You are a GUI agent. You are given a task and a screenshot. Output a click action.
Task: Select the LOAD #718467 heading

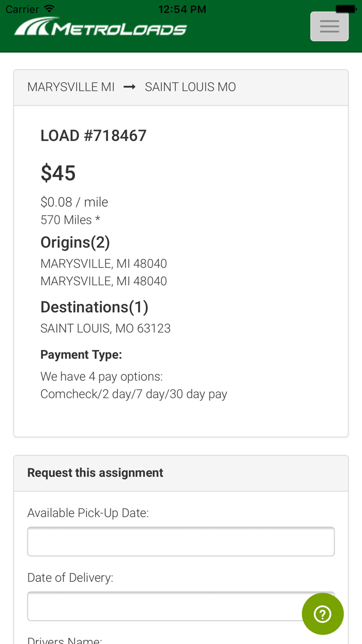coord(94,136)
